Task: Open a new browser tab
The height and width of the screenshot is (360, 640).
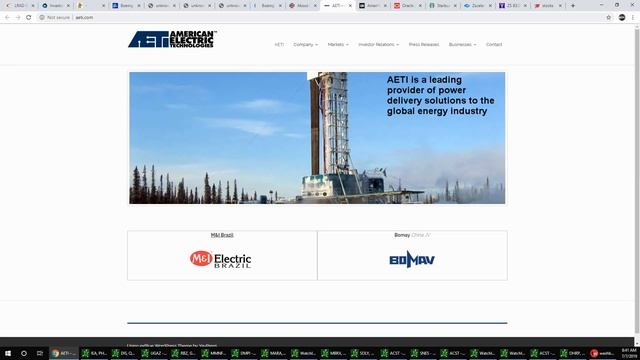Action: pos(573,6)
